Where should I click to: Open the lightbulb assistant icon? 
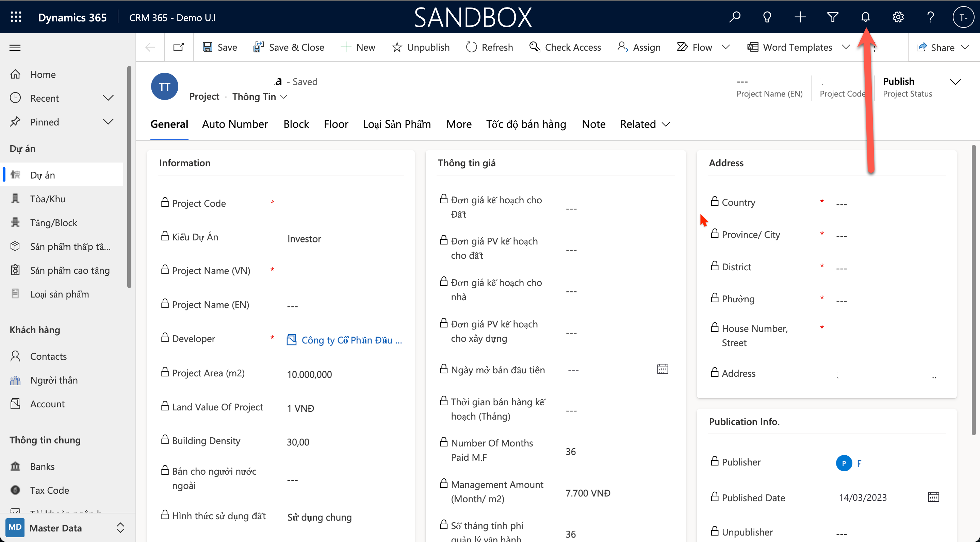pyautogui.click(x=767, y=17)
